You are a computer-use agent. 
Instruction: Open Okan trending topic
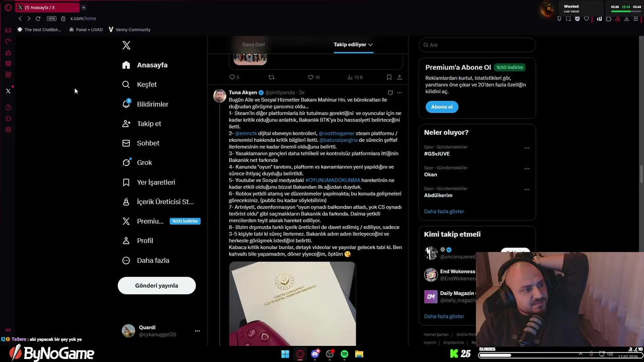[x=430, y=174]
